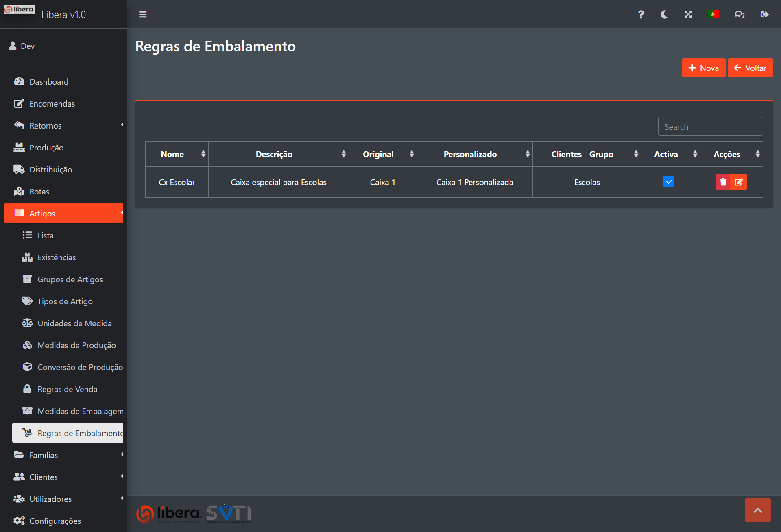Edit the Cx Escolar rule with pencil icon
Viewport: 781px width, 532px height.
coord(739,182)
